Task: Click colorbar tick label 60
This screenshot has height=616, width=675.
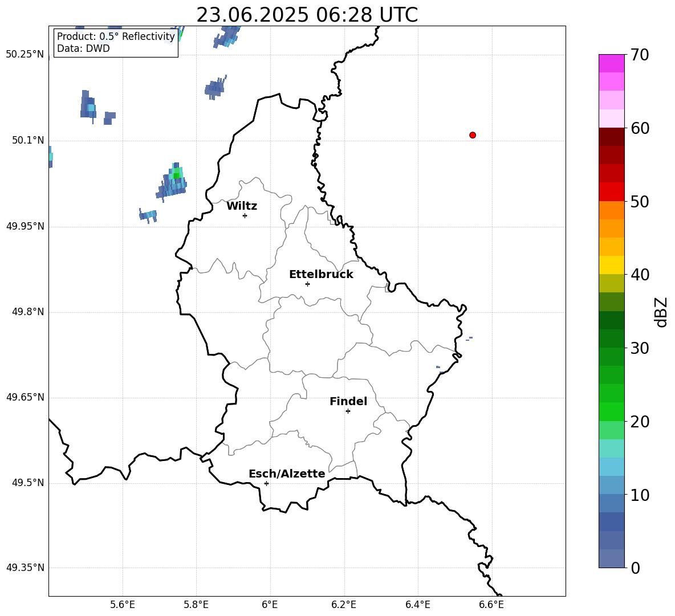Action: (x=640, y=128)
